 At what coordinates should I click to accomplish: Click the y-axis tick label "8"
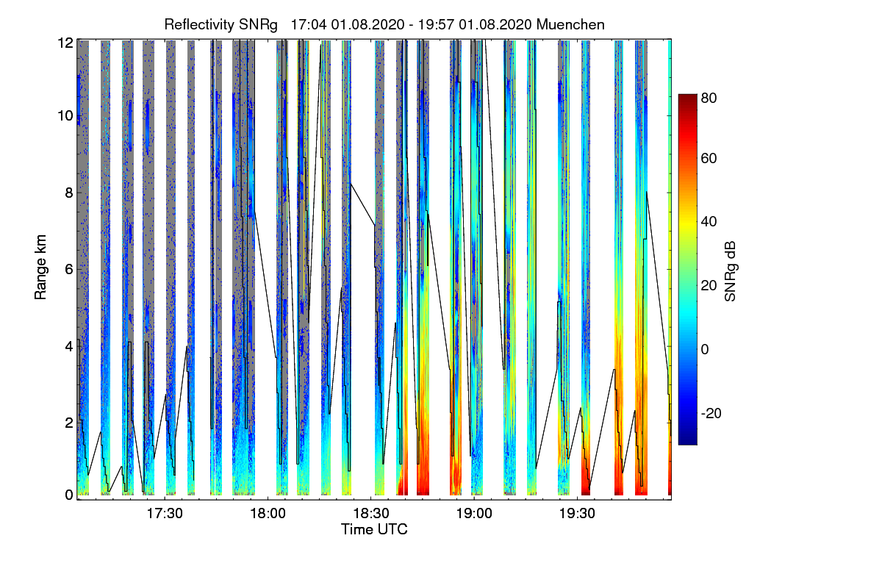(69, 193)
